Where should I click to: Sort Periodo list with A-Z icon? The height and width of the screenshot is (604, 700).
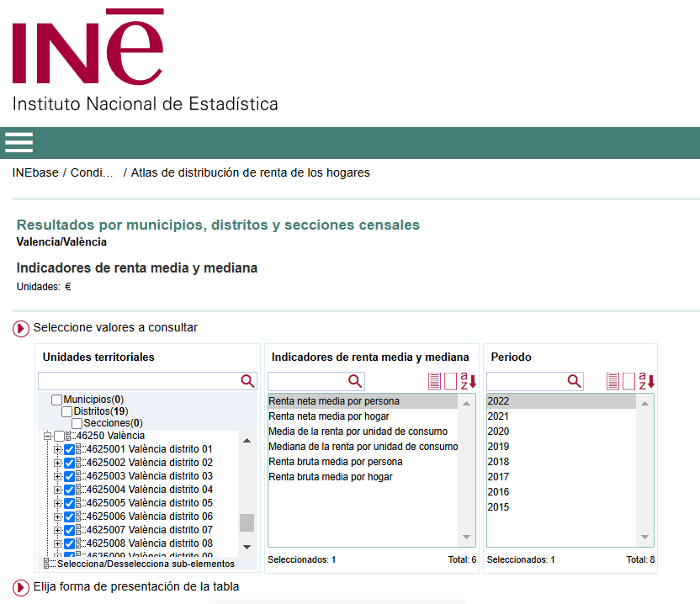tap(646, 381)
